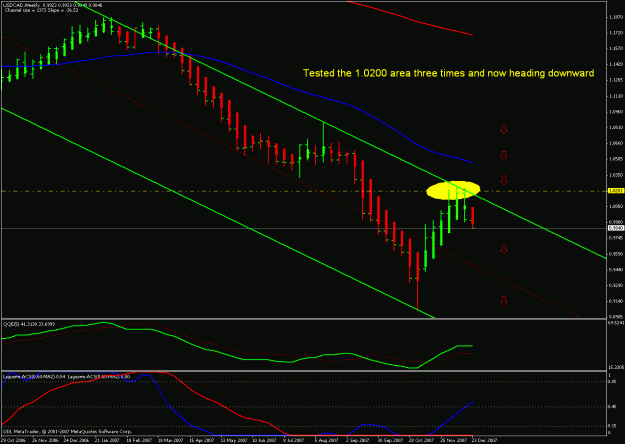Image resolution: width=625 pixels, height=444 pixels.
Task: Click the 1.1110 price on the price scale
Action: [616, 96]
